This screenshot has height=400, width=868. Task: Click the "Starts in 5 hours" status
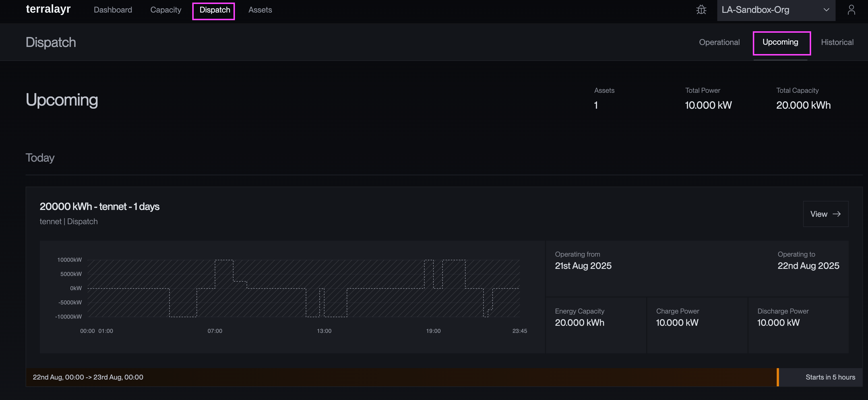click(830, 377)
